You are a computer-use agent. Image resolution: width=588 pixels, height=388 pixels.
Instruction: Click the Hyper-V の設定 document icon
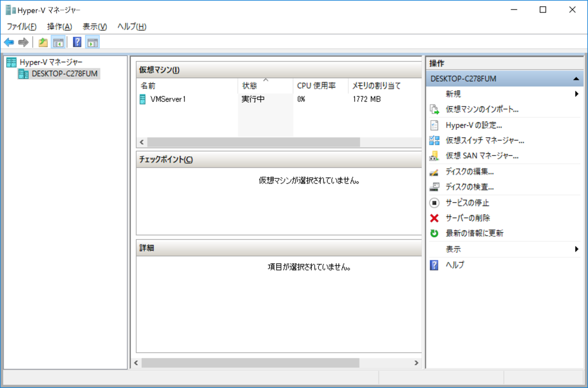pos(434,125)
